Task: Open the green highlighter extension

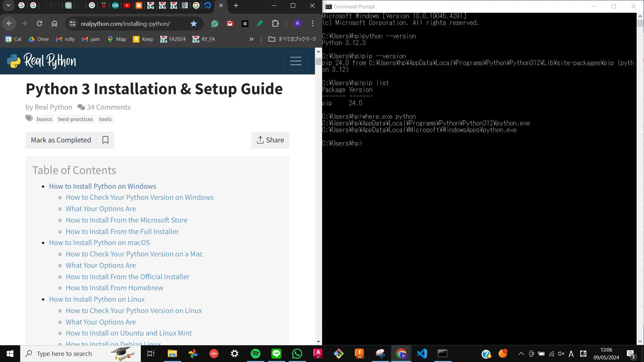Action: [260, 23]
